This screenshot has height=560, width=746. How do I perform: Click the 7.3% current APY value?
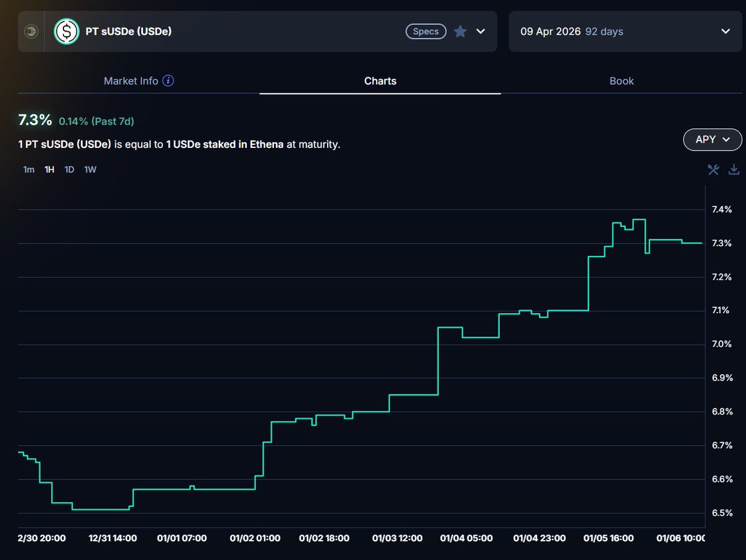pos(35,120)
